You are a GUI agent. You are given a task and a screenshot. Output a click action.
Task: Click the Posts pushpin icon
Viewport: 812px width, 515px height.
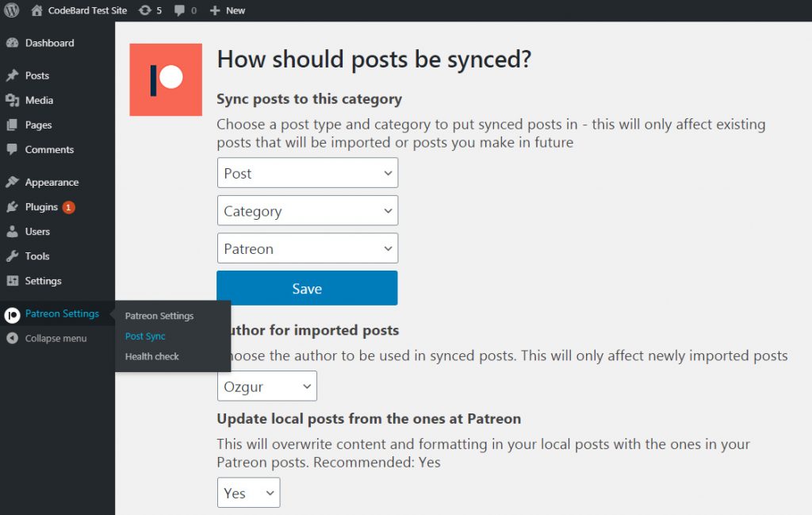point(13,75)
